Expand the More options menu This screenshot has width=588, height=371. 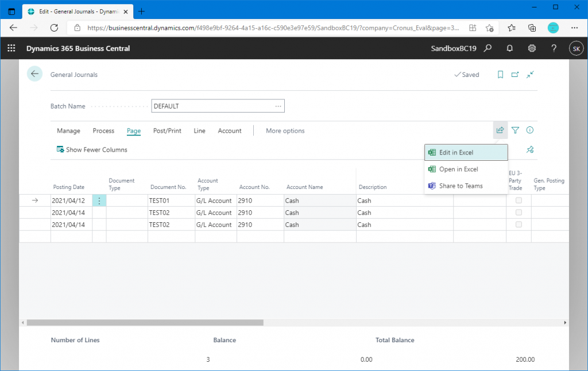point(285,131)
